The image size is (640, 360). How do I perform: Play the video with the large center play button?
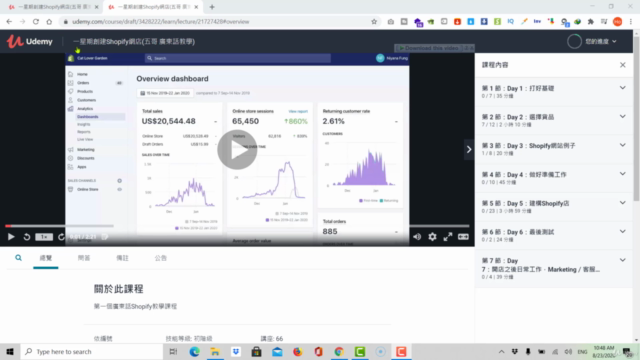[237, 150]
